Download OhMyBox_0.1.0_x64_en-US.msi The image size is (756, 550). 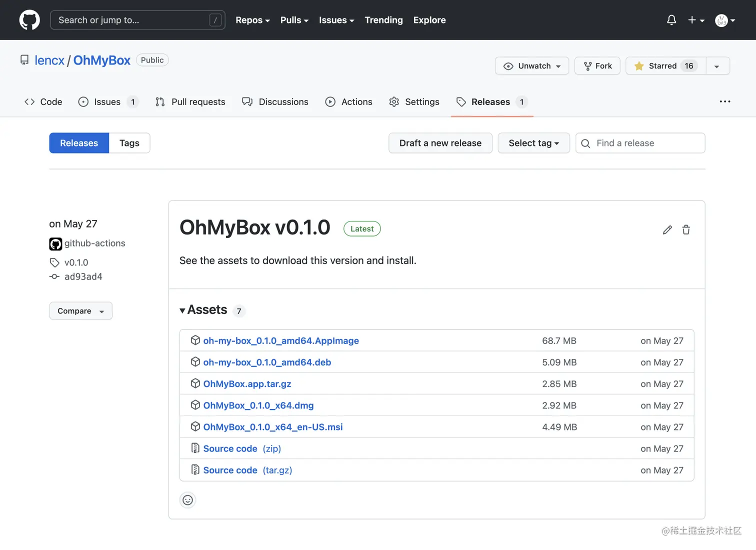(273, 427)
